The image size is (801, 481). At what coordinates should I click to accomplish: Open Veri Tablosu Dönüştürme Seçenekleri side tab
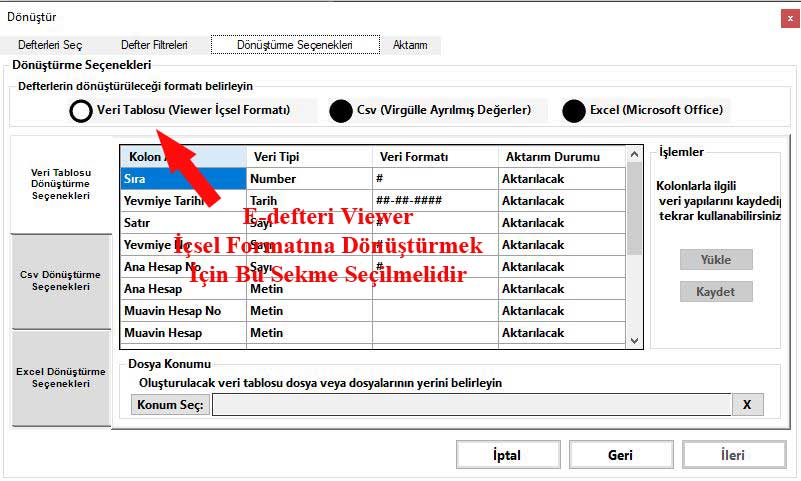click(61, 185)
